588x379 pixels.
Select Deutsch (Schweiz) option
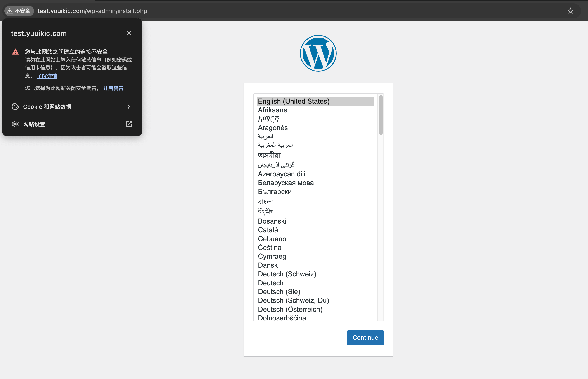287,274
